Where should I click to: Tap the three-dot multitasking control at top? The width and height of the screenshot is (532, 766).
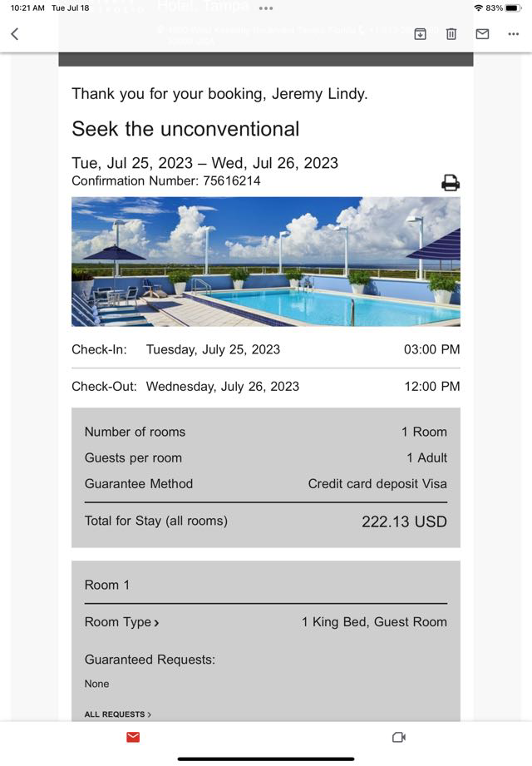pyautogui.click(x=266, y=7)
